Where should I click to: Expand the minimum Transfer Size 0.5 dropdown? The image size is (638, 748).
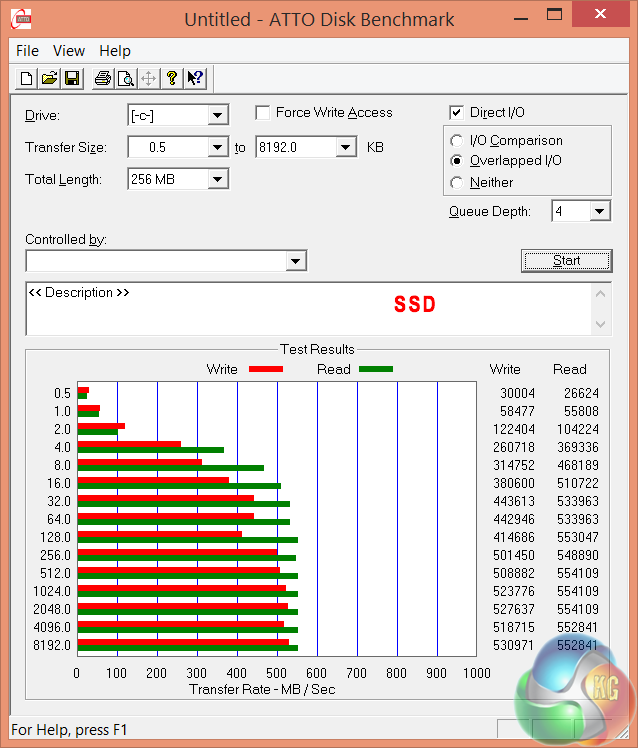pos(217,147)
